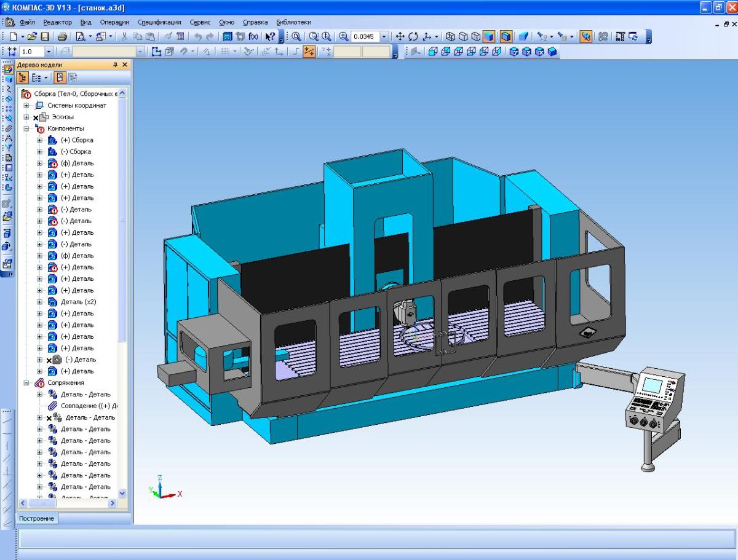Click the zoom scale value field
Image resolution: width=738 pixels, height=560 pixels.
(x=365, y=37)
